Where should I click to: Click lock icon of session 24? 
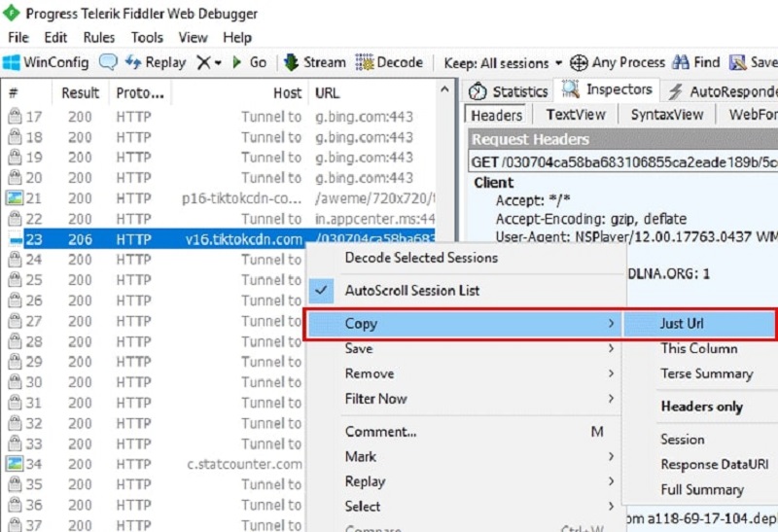(x=15, y=259)
